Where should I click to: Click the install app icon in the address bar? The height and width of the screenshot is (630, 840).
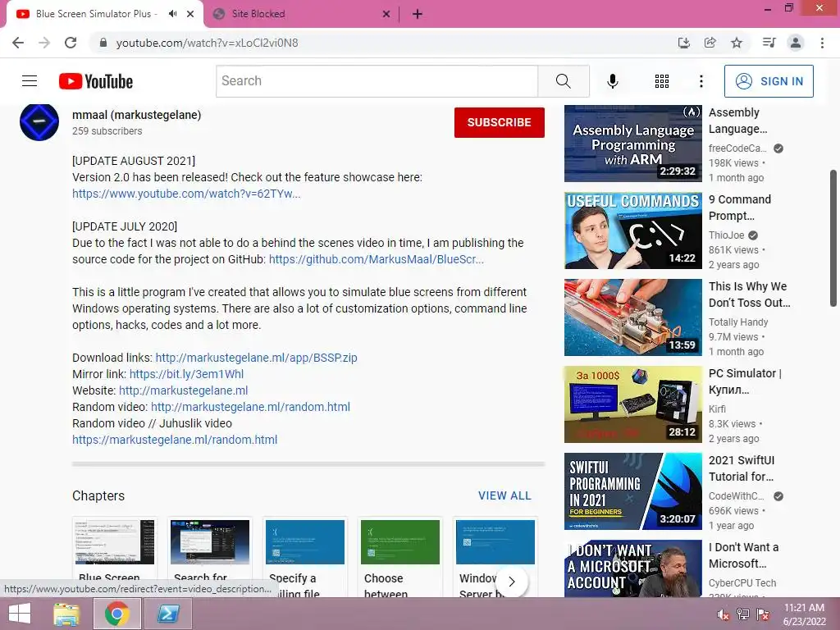point(683,43)
